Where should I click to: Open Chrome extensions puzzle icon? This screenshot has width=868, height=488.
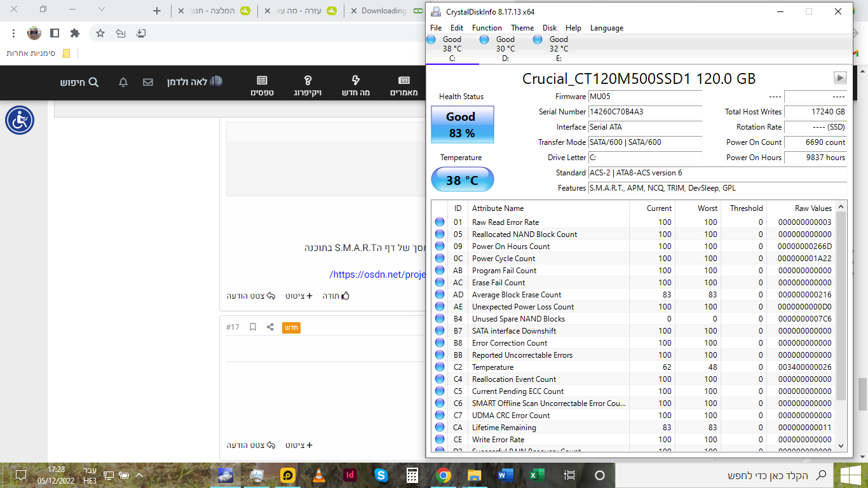click(75, 33)
